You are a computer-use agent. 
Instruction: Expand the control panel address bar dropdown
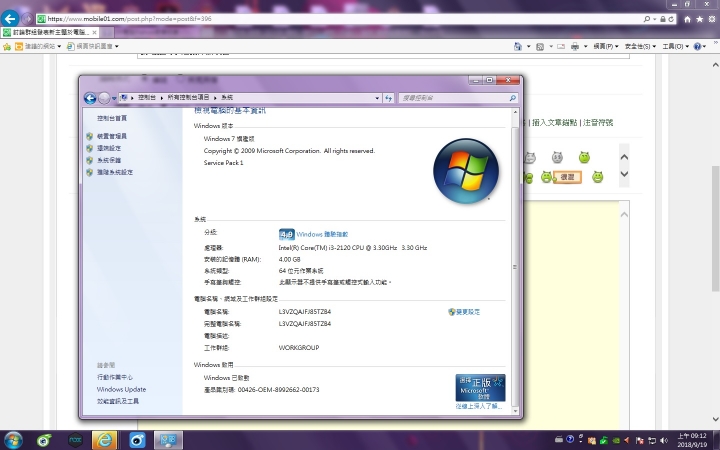377,98
